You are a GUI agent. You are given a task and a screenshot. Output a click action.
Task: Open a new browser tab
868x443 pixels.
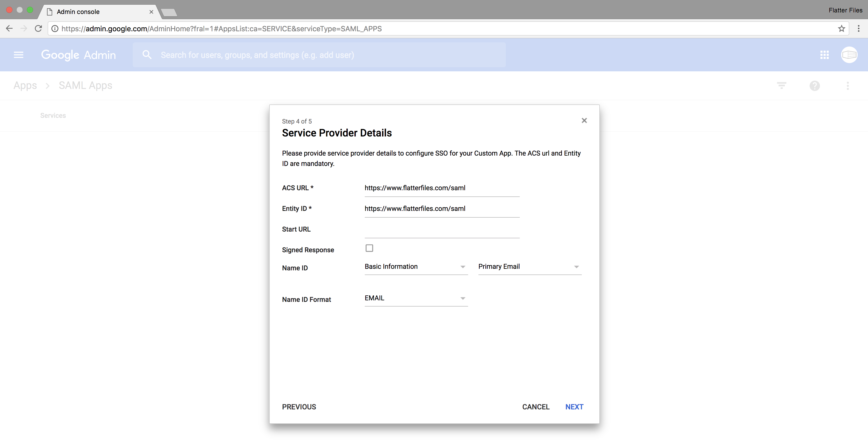coord(169,12)
